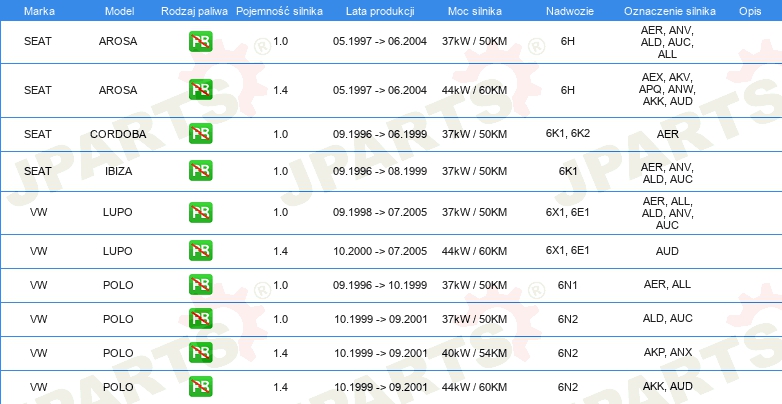Viewport: 782px width, 404px height.
Task: Click the date range 09.1996 -> 10.1999
Action: point(380,285)
